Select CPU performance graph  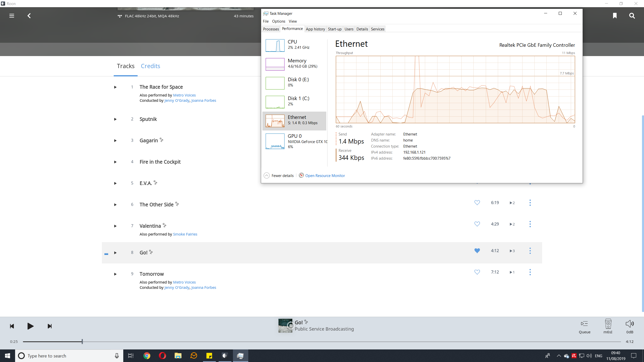click(x=294, y=45)
